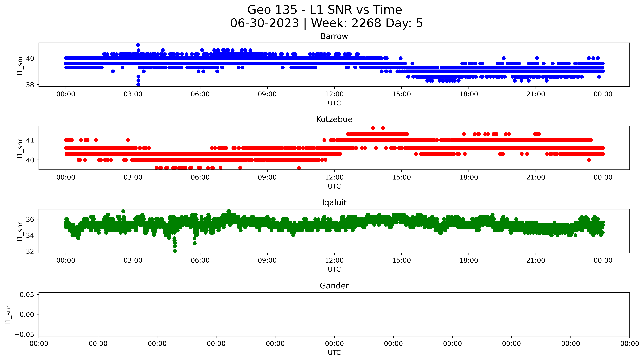Viewport: 644px width, 361px height.
Task: Click the '41' y-tick label on the Kotzebue plot
Action: (30, 140)
